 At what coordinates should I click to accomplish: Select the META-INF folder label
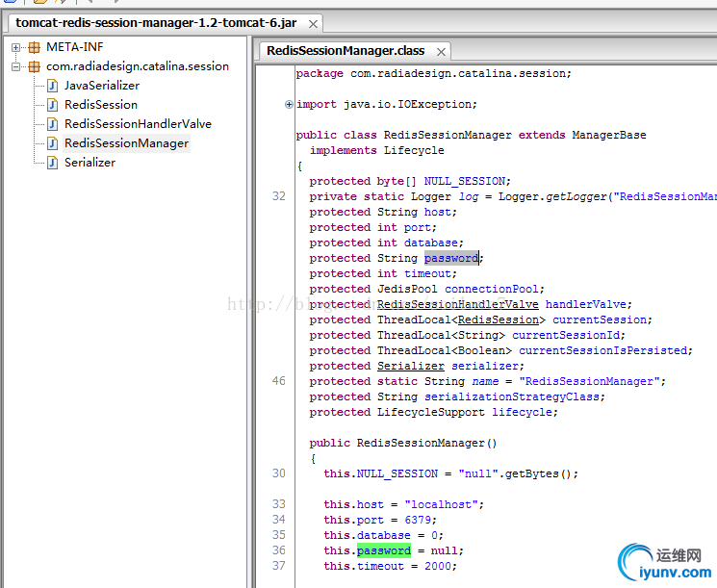coord(74,47)
